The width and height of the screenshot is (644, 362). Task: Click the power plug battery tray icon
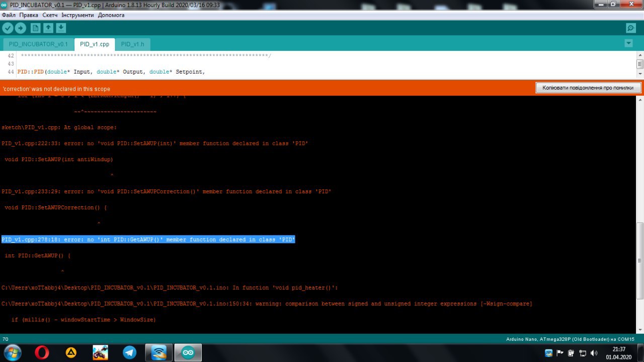click(x=572, y=353)
